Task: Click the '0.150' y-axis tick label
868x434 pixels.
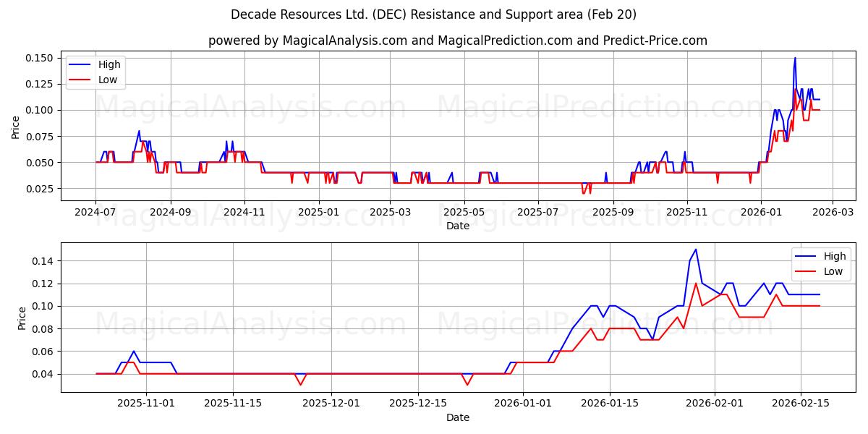Action: coord(41,58)
